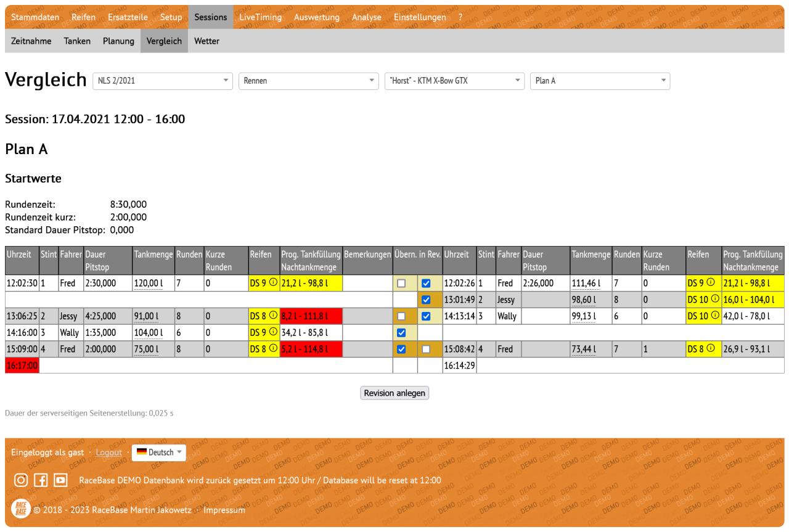
Task: Click the 34,2 l - 85,8 l cell
Action: 311,333
